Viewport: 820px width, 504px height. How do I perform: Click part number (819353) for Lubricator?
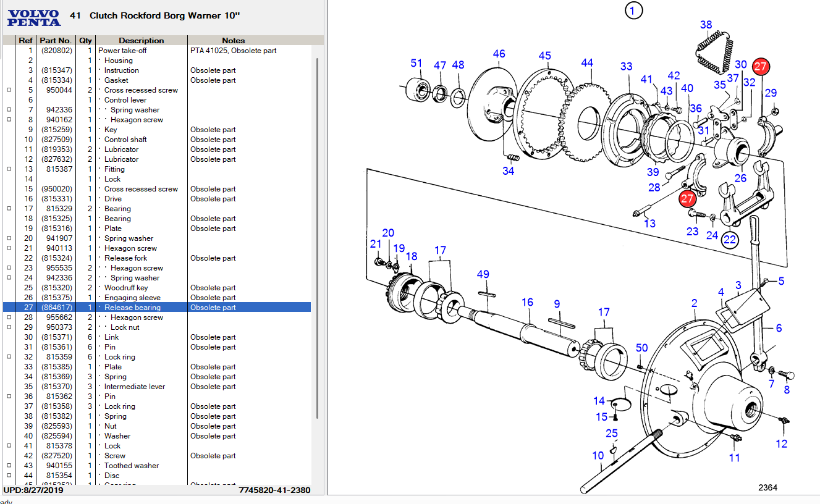pyautogui.click(x=57, y=149)
